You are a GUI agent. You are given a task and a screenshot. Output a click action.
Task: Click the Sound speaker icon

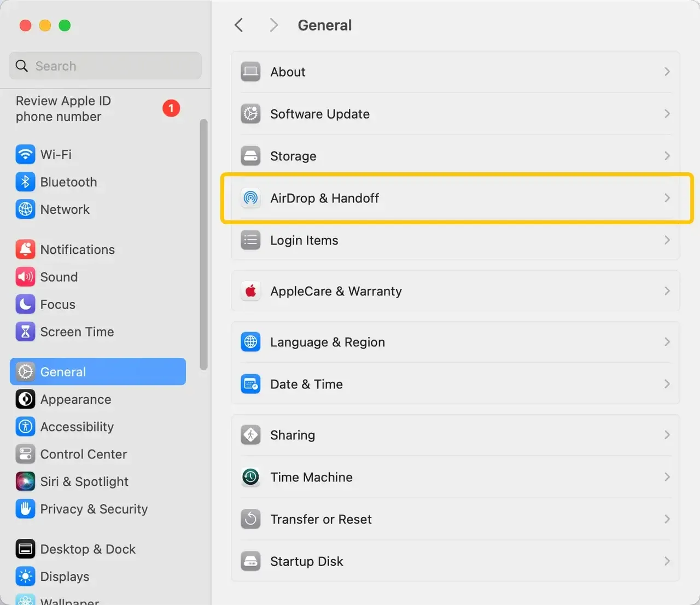(25, 277)
